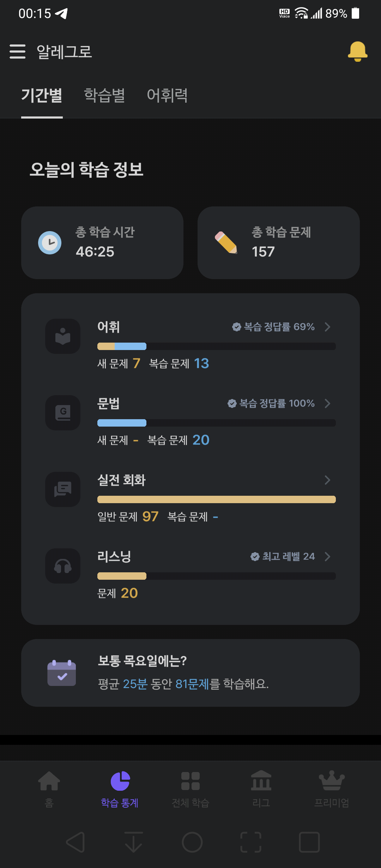Screen dimensions: 381x868
Task: Switch to the 어휘력 tab
Action: click(167, 95)
